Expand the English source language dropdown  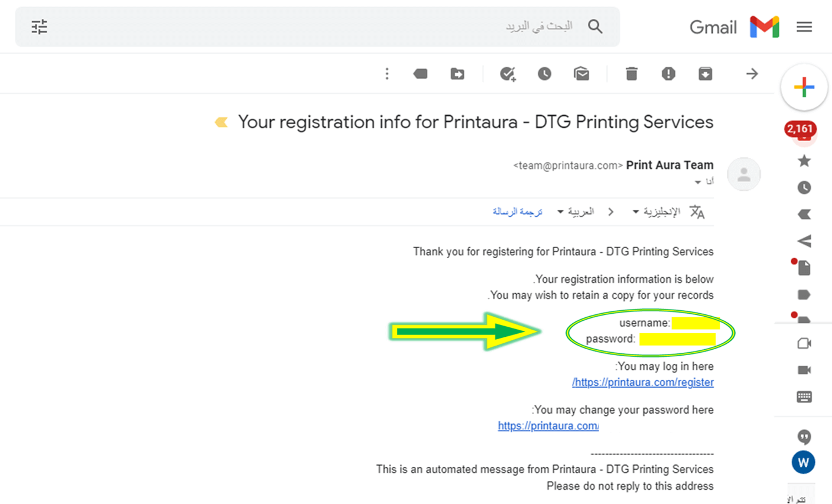656,212
